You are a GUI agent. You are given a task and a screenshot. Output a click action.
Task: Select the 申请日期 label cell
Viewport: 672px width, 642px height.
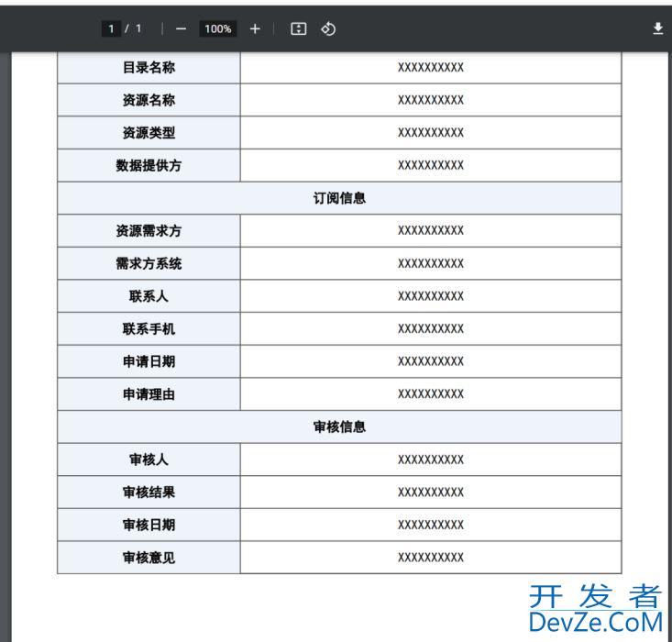point(149,361)
